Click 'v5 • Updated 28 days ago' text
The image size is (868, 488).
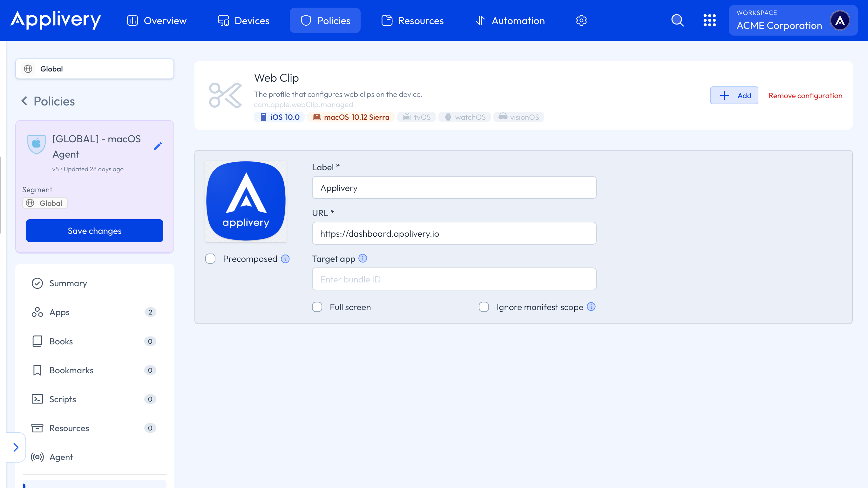pos(88,169)
